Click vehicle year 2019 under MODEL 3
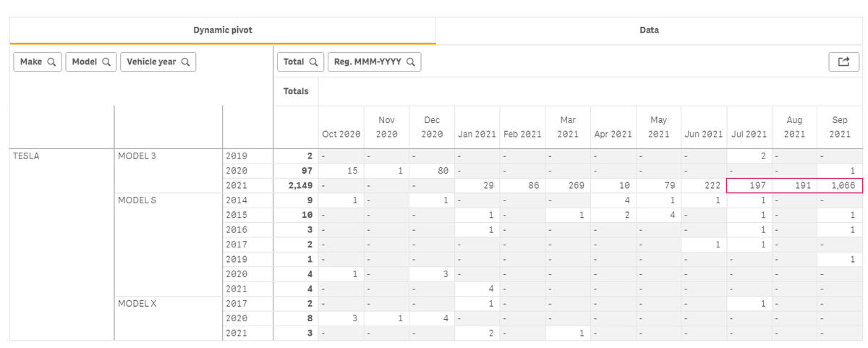 pyautogui.click(x=237, y=155)
